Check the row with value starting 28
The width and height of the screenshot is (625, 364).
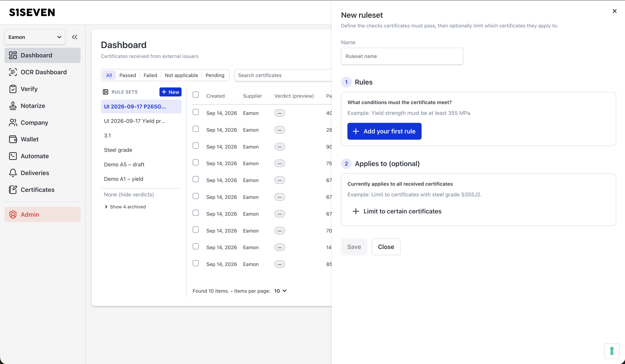click(x=196, y=129)
